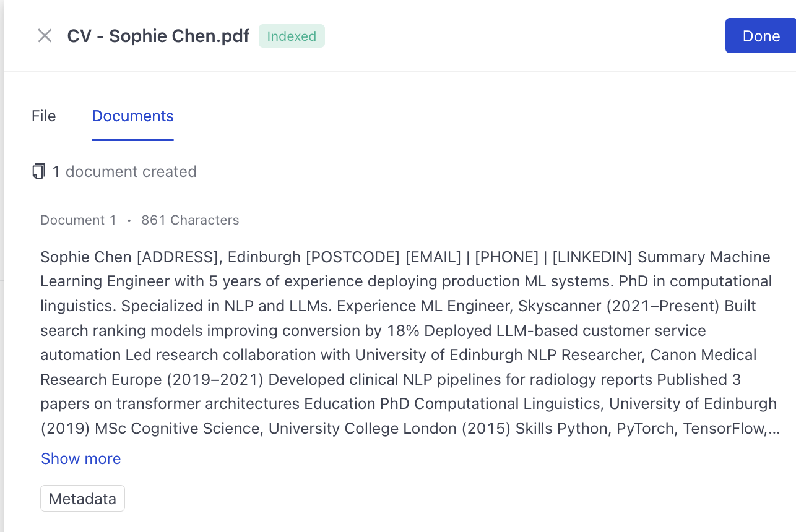Expand text with Show more link

click(x=80, y=458)
